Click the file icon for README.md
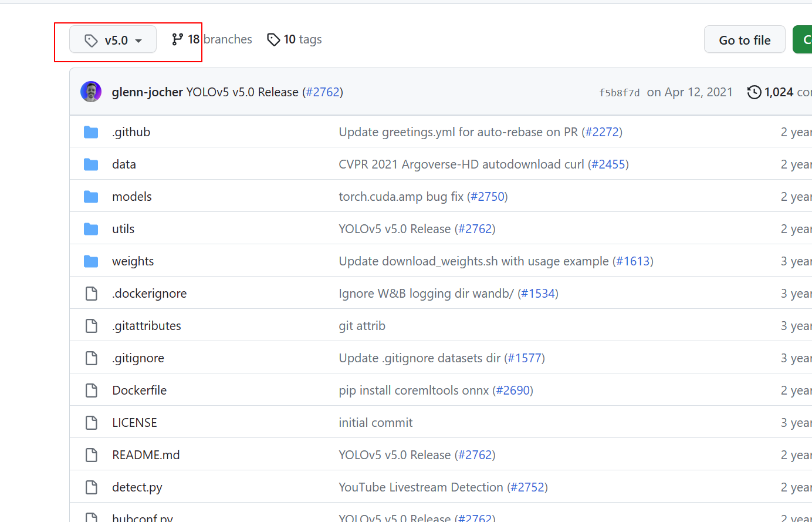This screenshot has height=522, width=812. (x=91, y=455)
